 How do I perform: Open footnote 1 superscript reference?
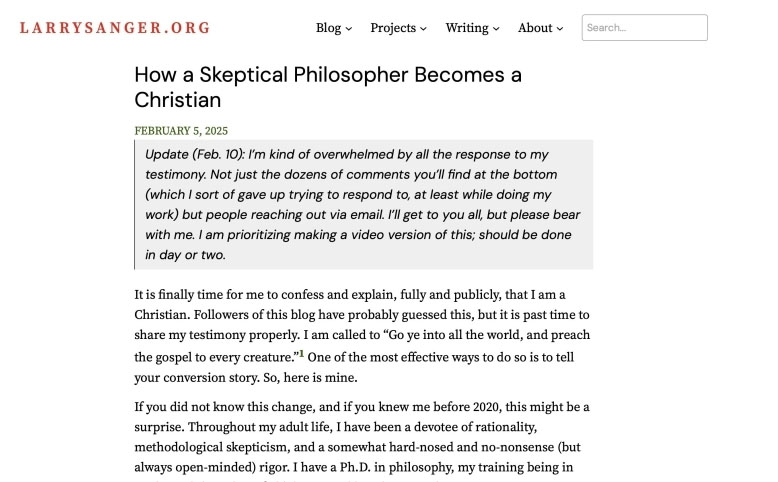click(x=301, y=353)
